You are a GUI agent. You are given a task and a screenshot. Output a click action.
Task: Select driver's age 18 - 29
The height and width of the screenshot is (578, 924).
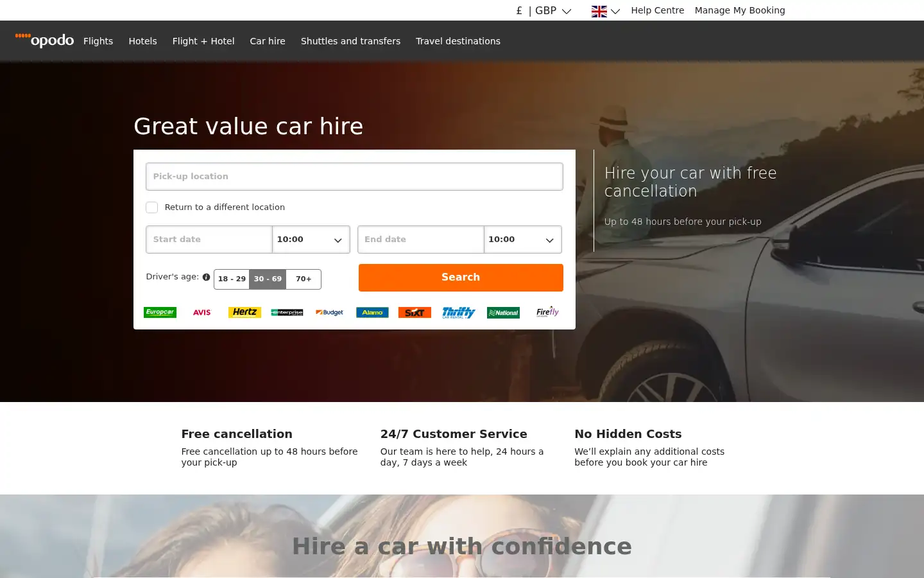tap(232, 279)
